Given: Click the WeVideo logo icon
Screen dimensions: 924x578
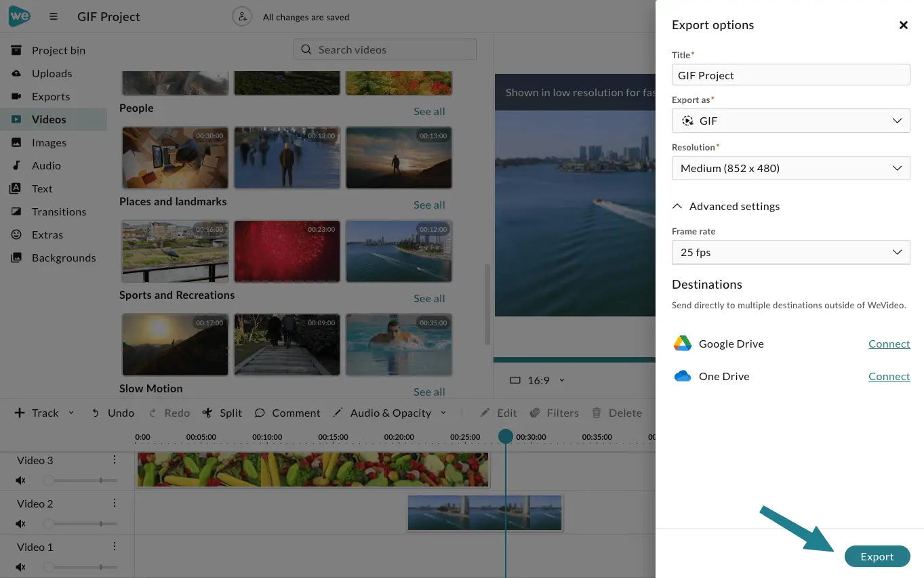Looking at the screenshot, I should click(19, 16).
